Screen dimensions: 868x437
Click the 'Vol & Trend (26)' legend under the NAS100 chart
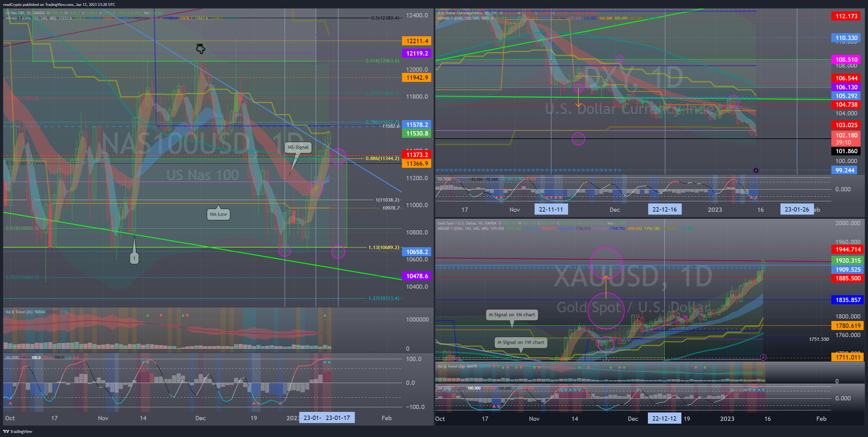(x=19, y=312)
